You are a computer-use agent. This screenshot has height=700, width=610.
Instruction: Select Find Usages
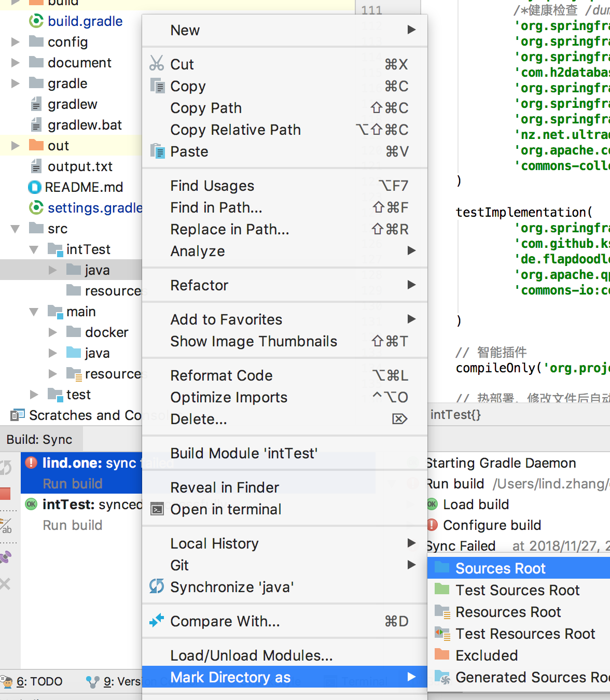coord(285,186)
